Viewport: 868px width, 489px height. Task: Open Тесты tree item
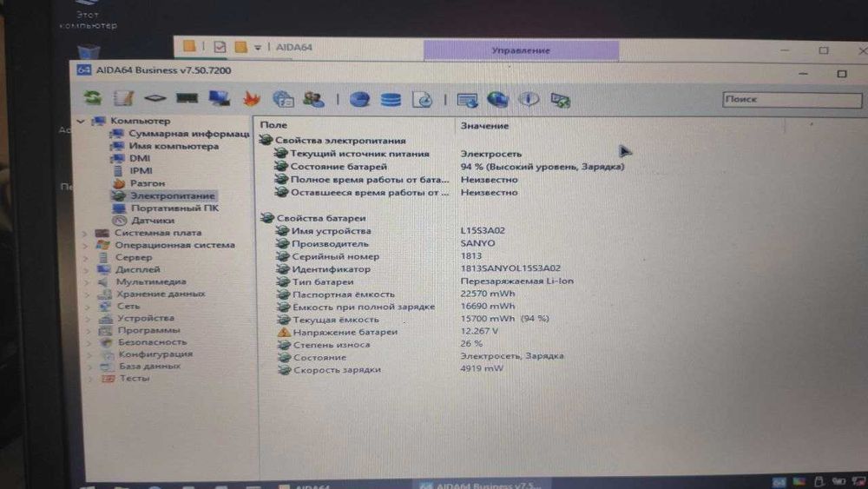[135, 378]
